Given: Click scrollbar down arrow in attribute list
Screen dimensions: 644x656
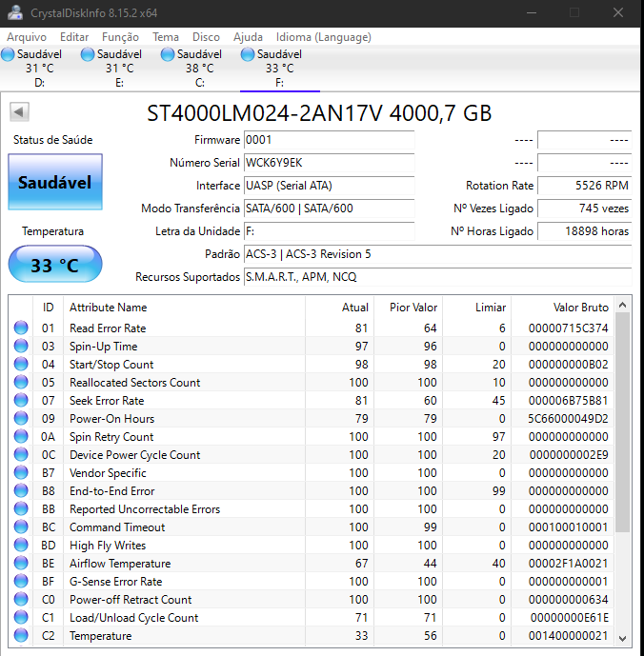Looking at the screenshot, I should 623,639.
